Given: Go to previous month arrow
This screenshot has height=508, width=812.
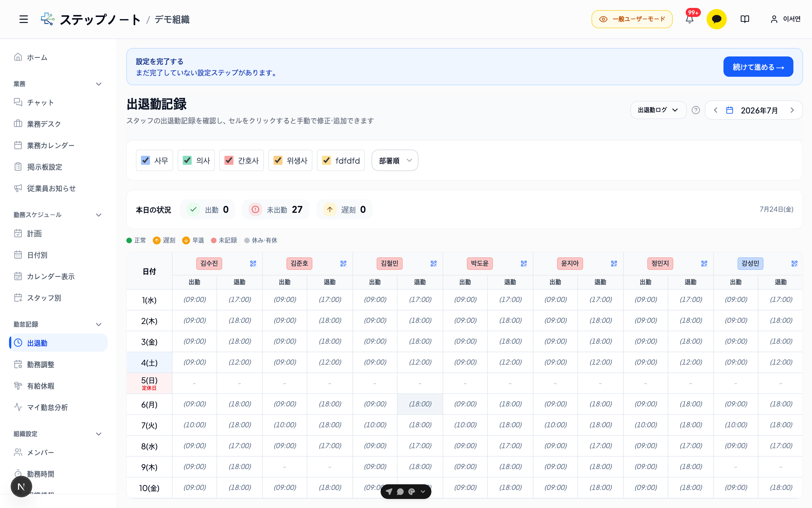Looking at the screenshot, I should coord(715,110).
